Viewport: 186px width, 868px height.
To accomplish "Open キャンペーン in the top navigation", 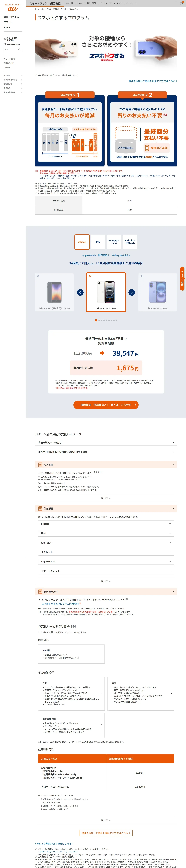I will [x=131, y=3].
